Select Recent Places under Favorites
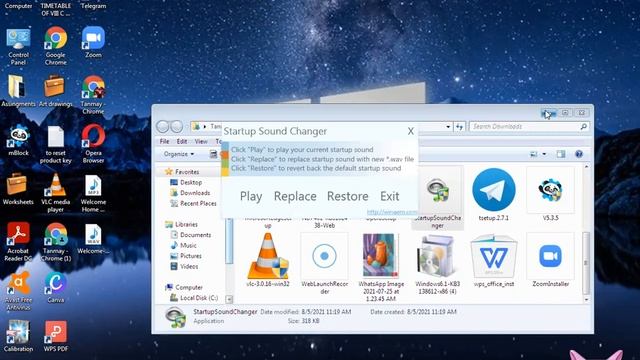This screenshot has height=360, width=640. pos(193,203)
